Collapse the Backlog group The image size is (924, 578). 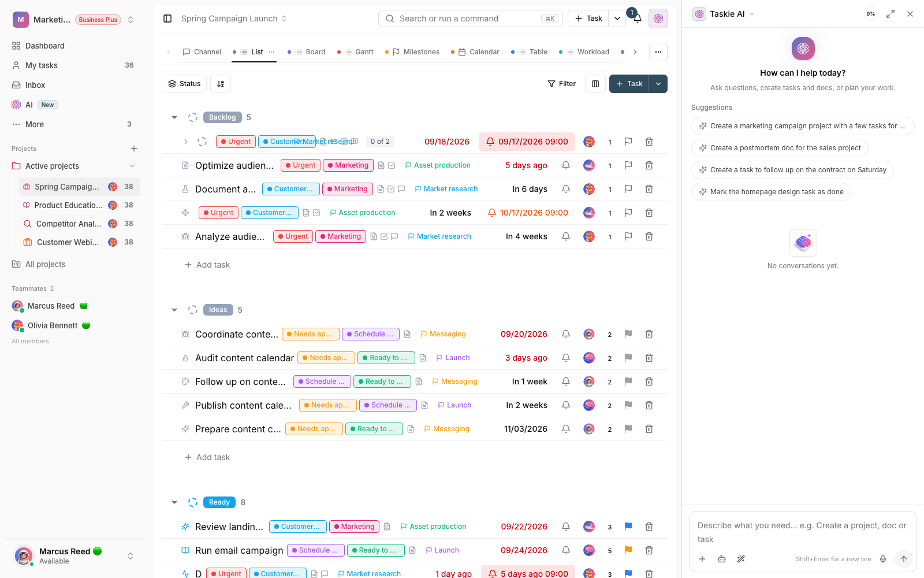point(174,117)
